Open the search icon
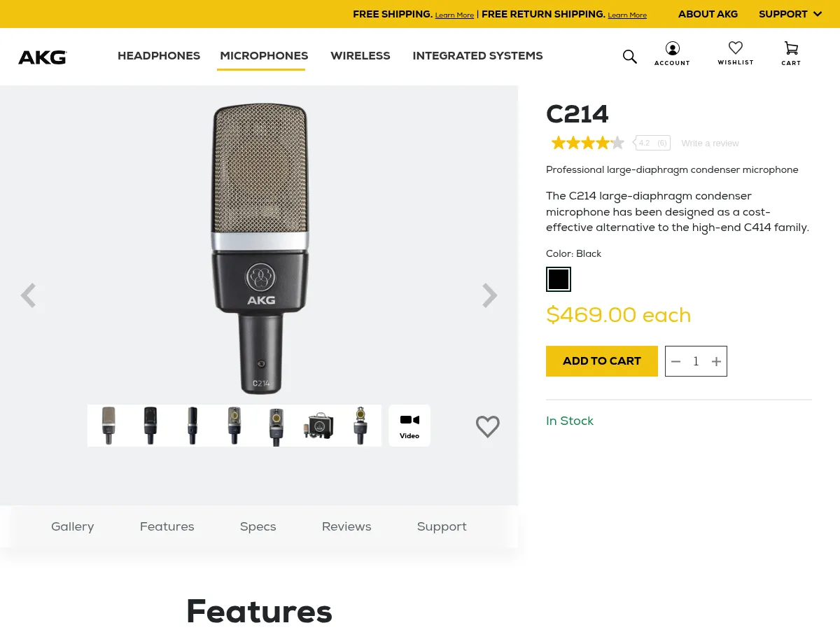Viewport: 840px width, 630px height. click(x=629, y=56)
